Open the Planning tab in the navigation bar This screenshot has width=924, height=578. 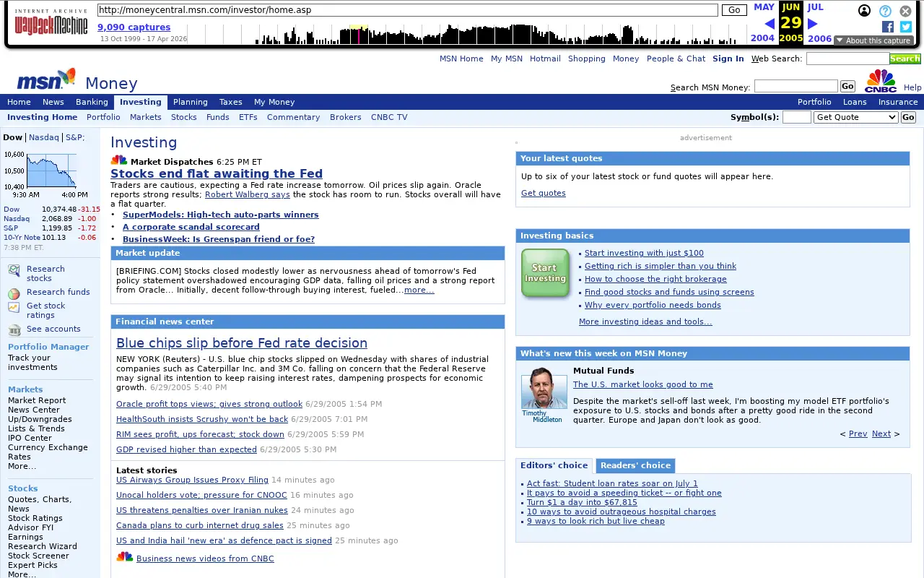(x=191, y=102)
